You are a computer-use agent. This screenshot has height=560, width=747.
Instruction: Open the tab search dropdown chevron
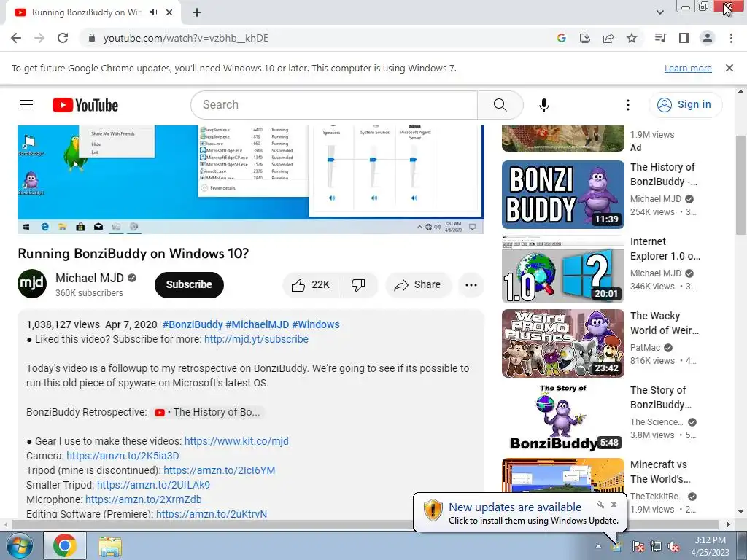click(x=659, y=12)
